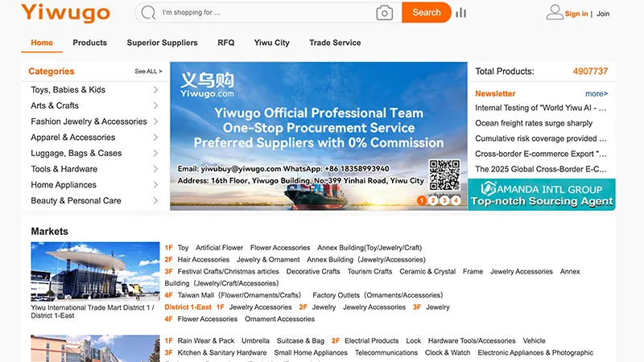Click Hair Accessories market link
644x362 pixels.
204,260
